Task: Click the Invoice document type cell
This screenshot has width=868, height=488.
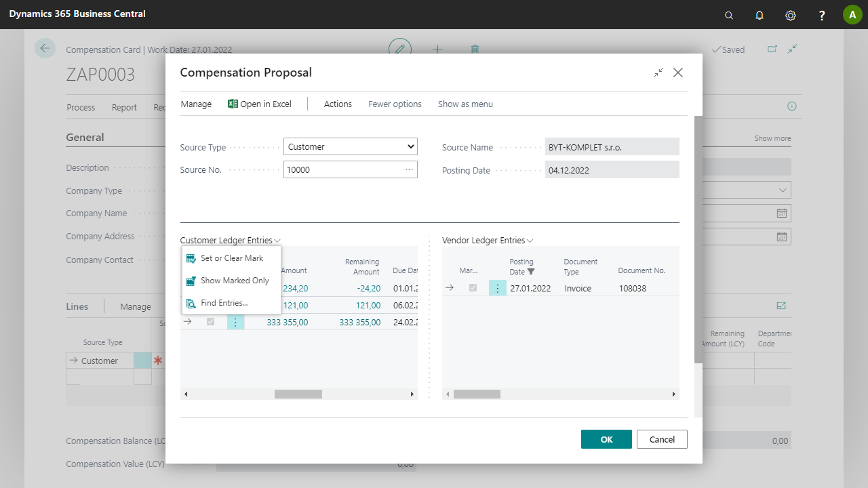Action: [x=578, y=288]
